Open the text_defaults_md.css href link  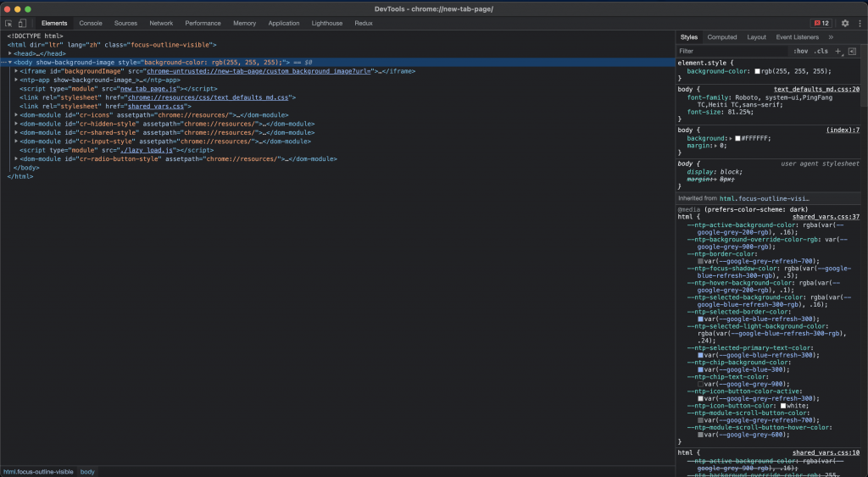(209, 97)
